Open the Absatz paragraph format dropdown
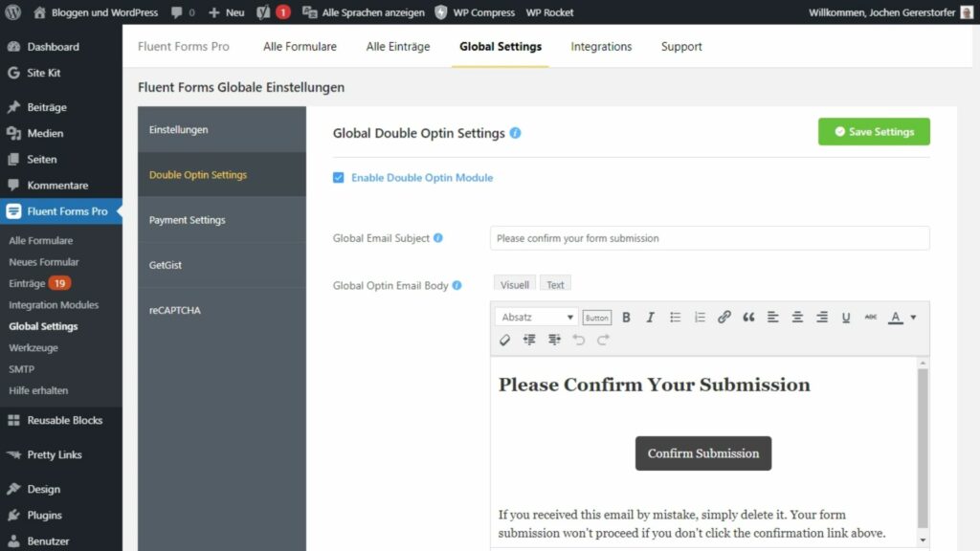 [x=536, y=318]
